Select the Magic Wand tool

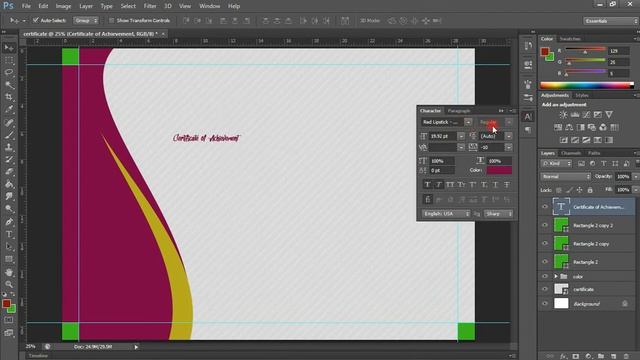pyautogui.click(x=9, y=85)
